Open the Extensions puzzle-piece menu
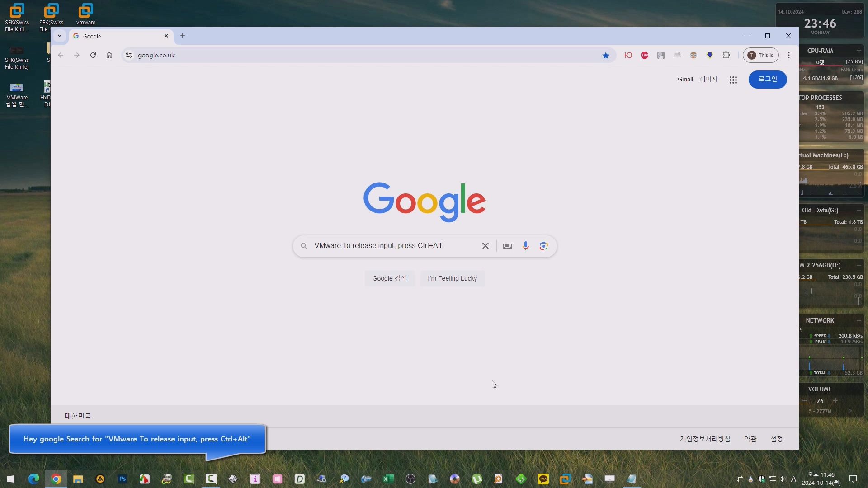 pos(726,55)
